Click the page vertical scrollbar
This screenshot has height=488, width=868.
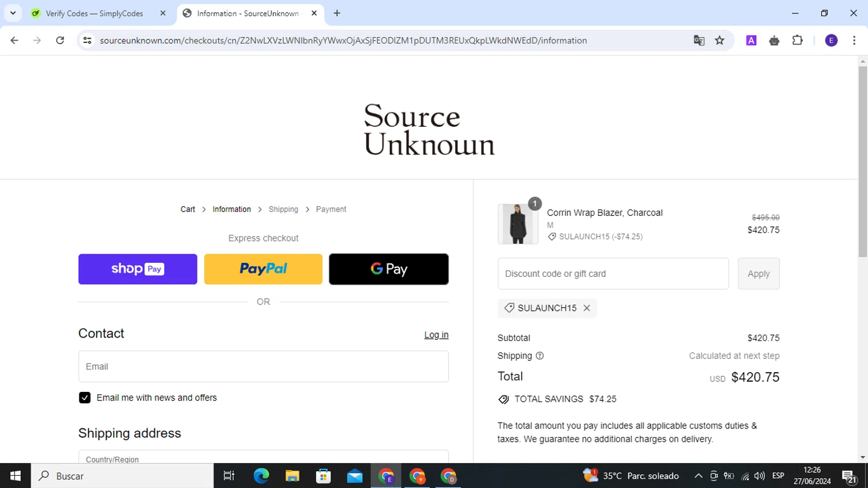tap(863, 162)
